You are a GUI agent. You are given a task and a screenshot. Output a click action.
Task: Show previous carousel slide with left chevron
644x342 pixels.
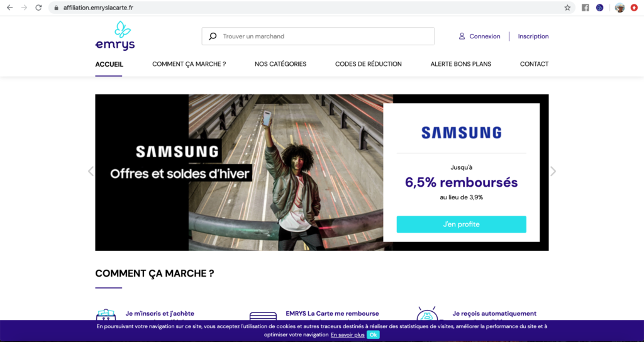tap(91, 171)
